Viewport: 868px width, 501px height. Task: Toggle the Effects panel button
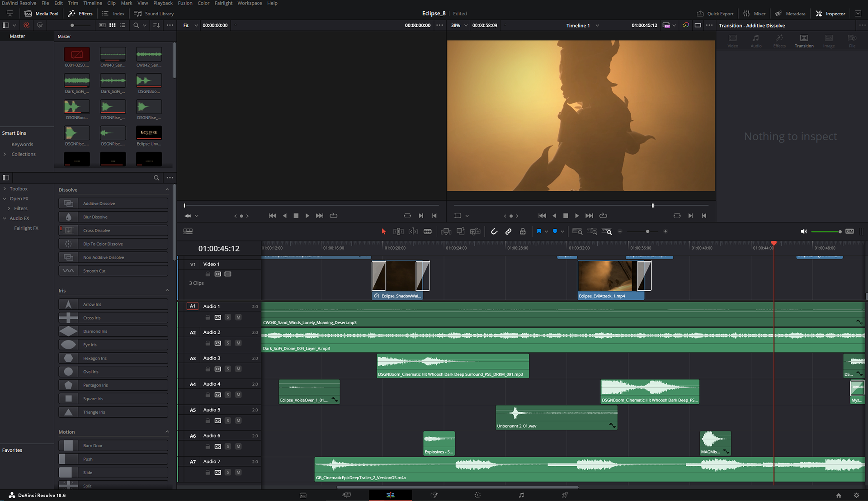click(80, 14)
